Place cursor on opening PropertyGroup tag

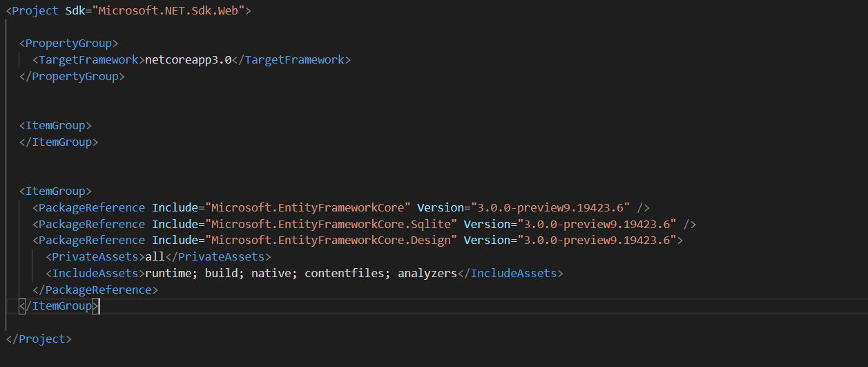click(x=72, y=44)
